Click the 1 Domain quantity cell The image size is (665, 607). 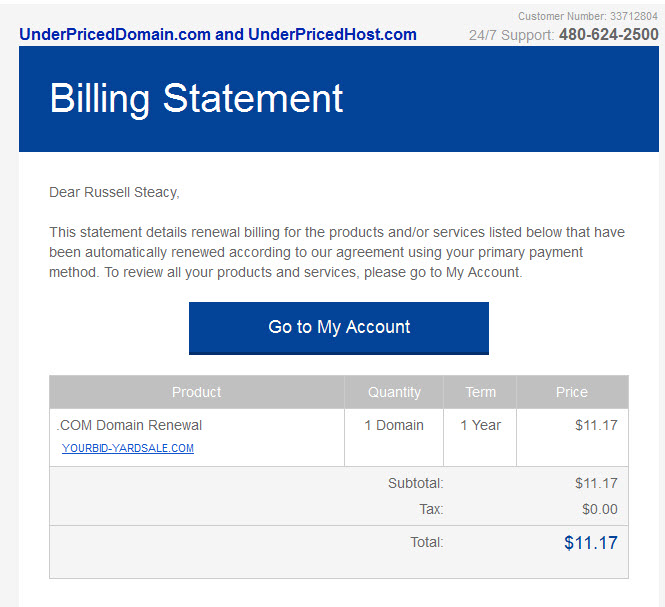click(x=394, y=425)
